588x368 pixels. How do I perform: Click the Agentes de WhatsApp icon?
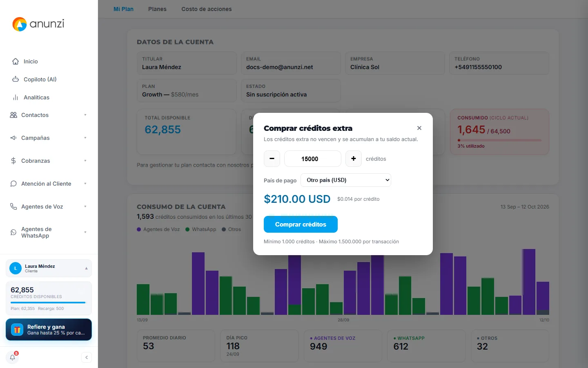pos(13,232)
